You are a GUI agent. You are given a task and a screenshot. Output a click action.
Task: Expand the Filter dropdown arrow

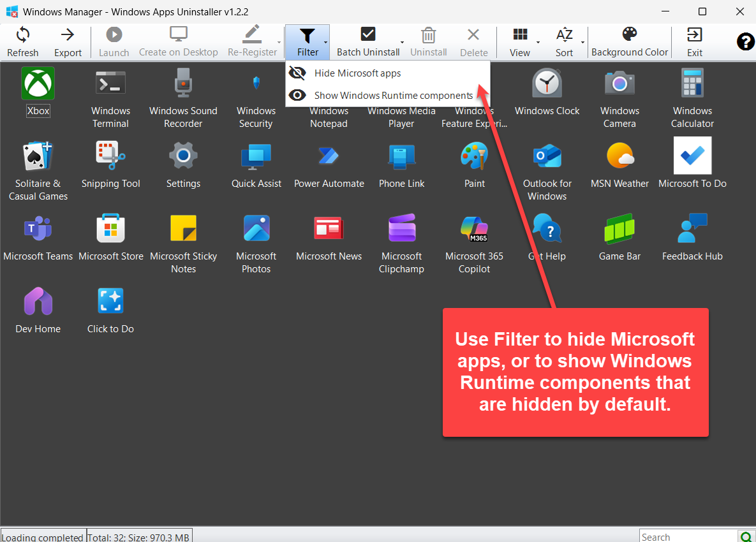click(x=326, y=42)
